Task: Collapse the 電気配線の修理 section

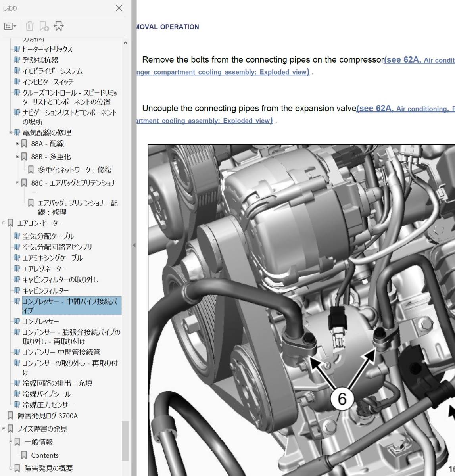Action: (11, 132)
